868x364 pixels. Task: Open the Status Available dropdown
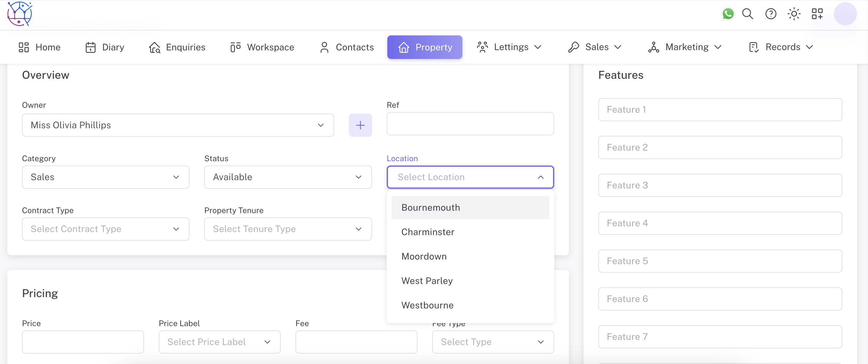click(x=288, y=177)
